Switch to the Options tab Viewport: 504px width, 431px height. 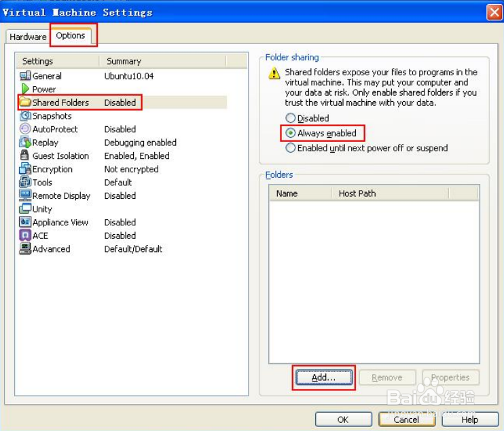71,35
